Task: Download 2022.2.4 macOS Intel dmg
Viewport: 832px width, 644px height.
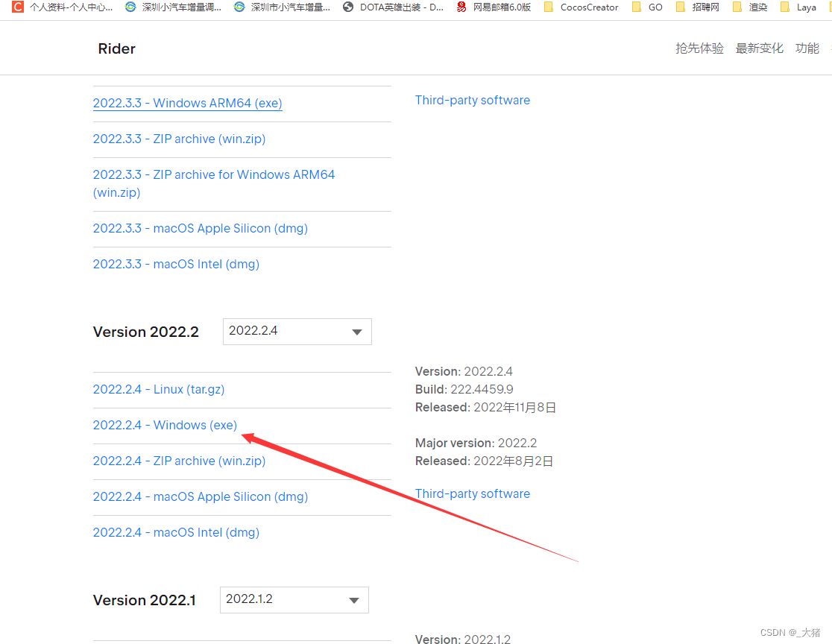Action: pyautogui.click(x=176, y=533)
